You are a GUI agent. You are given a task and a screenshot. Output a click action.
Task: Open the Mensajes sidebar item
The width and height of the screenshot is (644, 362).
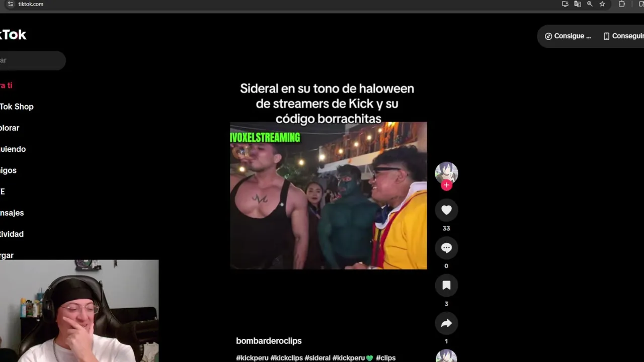click(12, 213)
